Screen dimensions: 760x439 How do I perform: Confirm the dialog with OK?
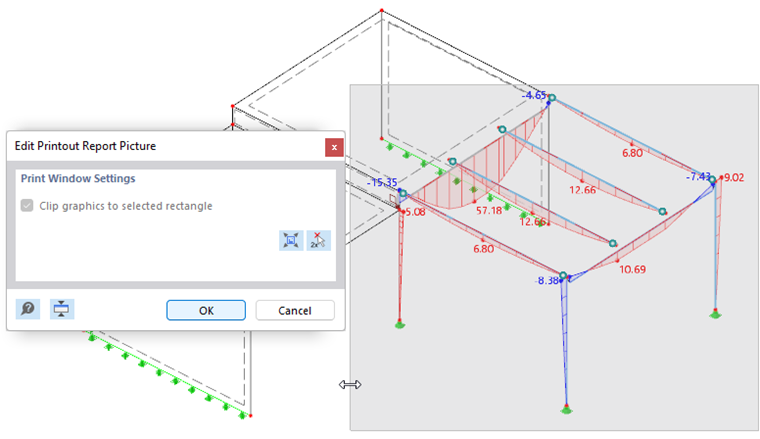(206, 310)
